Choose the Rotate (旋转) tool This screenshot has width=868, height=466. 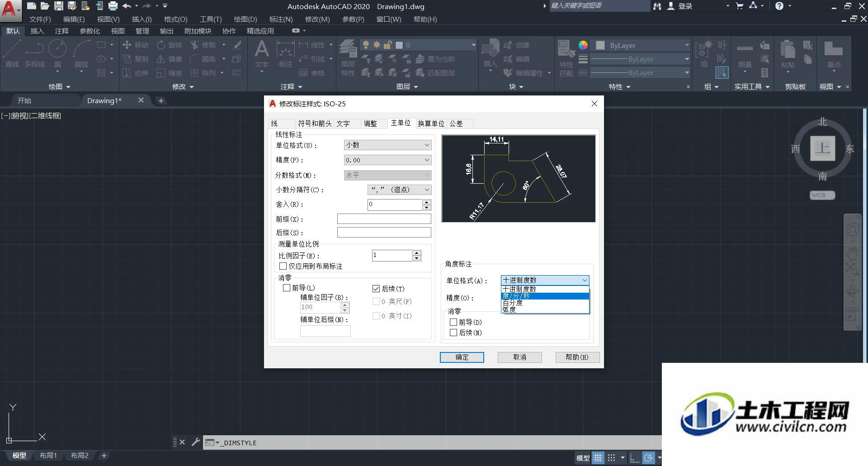169,45
